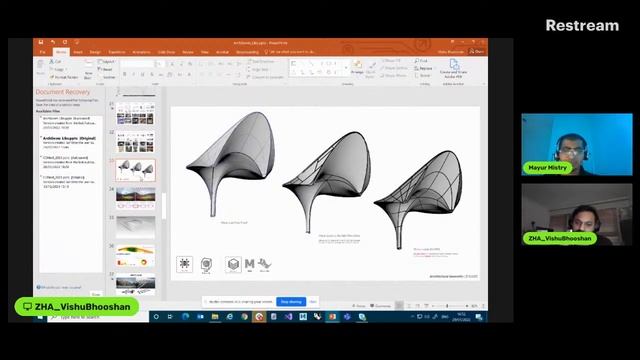This screenshot has height=360, width=640.
Task: Click the Undo icon in quick access toolbar
Action: 53,42
